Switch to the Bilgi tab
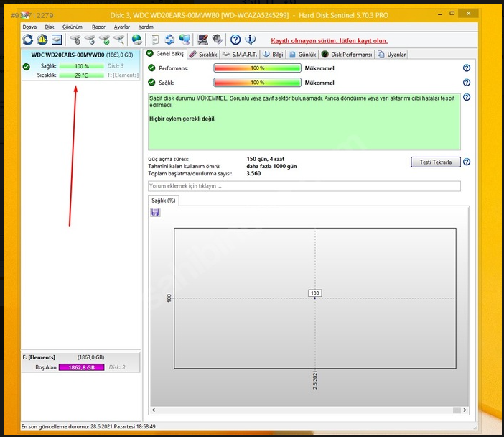This screenshot has width=504, height=437. (x=274, y=55)
